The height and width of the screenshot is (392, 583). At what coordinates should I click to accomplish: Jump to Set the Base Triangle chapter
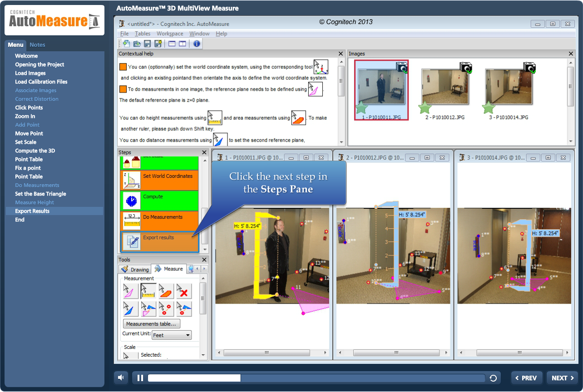[x=40, y=194]
